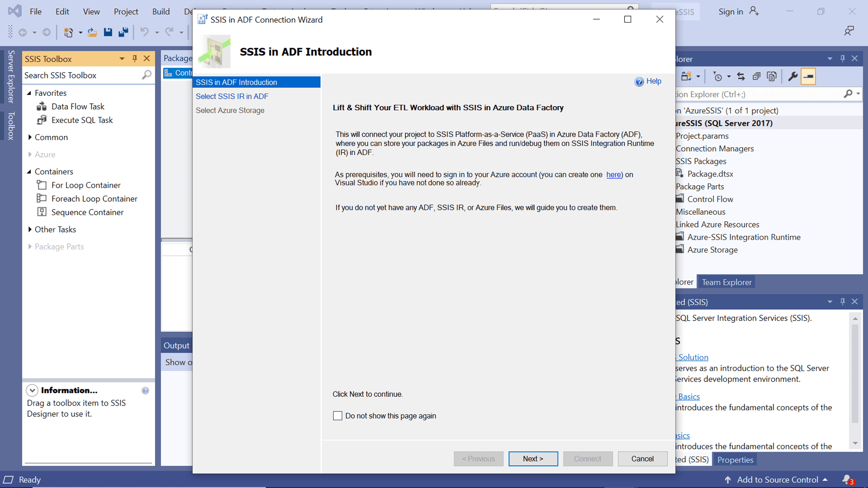Open the Build menu
This screenshot has width=868, height=488.
point(161,11)
